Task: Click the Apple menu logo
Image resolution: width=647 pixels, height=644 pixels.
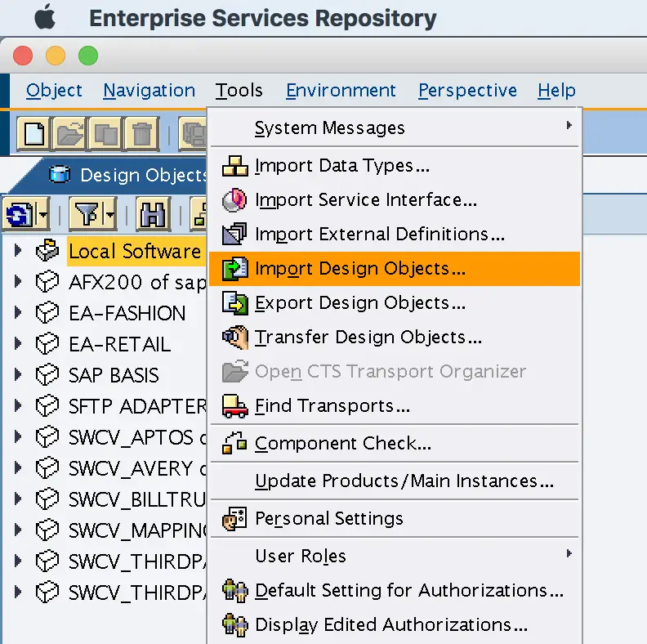Action: coord(45,17)
